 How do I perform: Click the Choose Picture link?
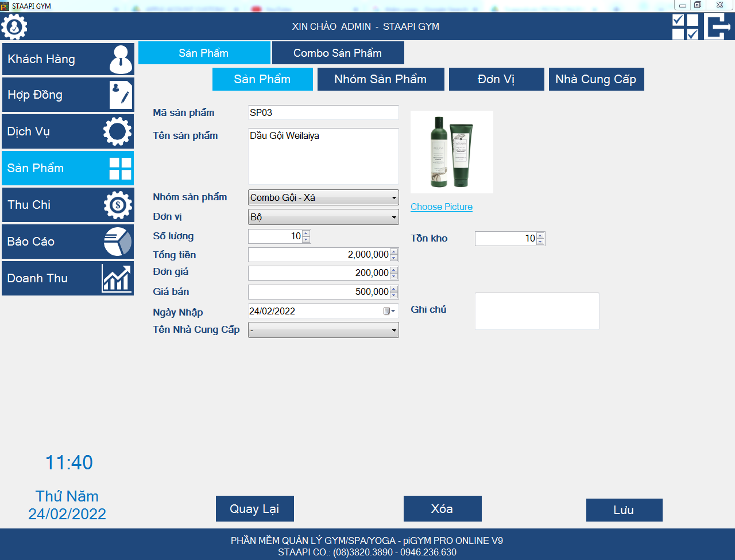click(x=441, y=207)
